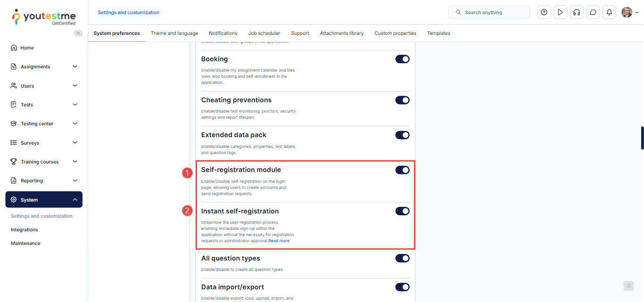Open the Job scheduler tab

click(264, 33)
